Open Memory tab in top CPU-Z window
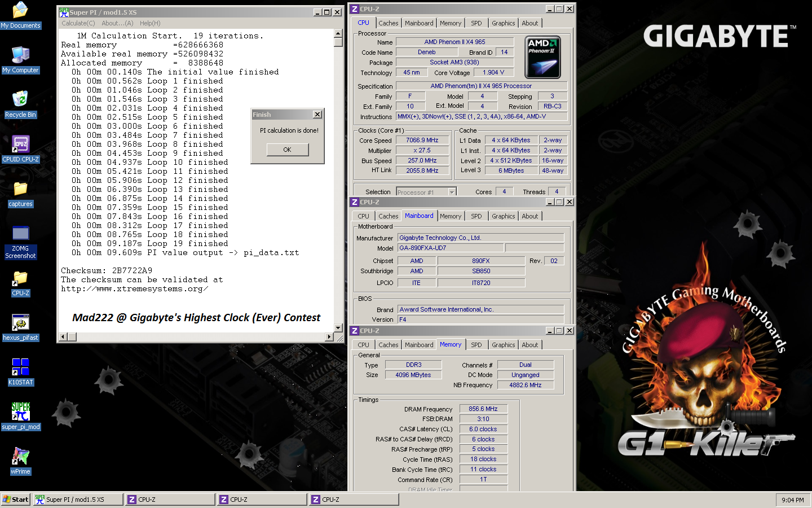Viewport: 812px width, 508px height. click(x=451, y=23)
